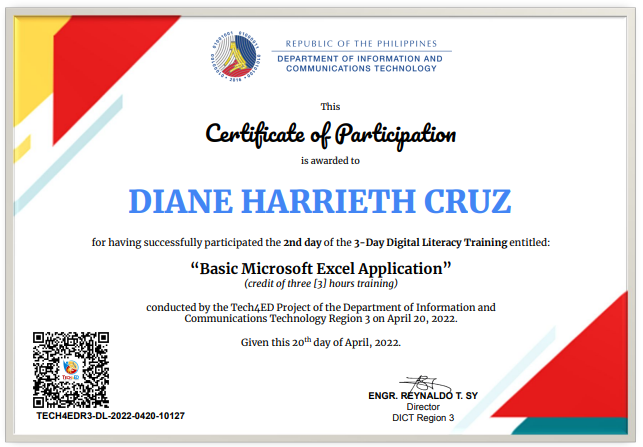The height and width of the screenshot is (447, 643).
Task: Click "3-Day Digital Literacy Training" bold text
Action: tap(431, 242)
